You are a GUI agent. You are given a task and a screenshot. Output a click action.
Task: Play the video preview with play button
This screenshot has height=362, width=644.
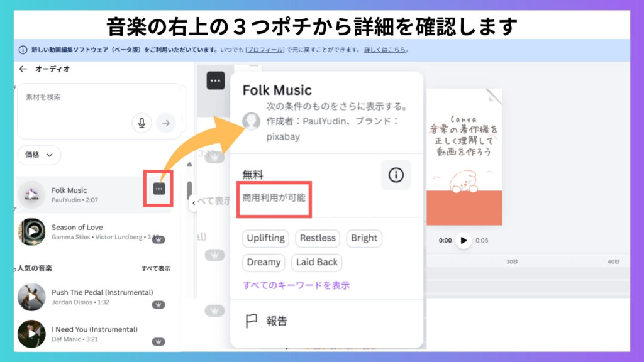(x=464, y=240)
